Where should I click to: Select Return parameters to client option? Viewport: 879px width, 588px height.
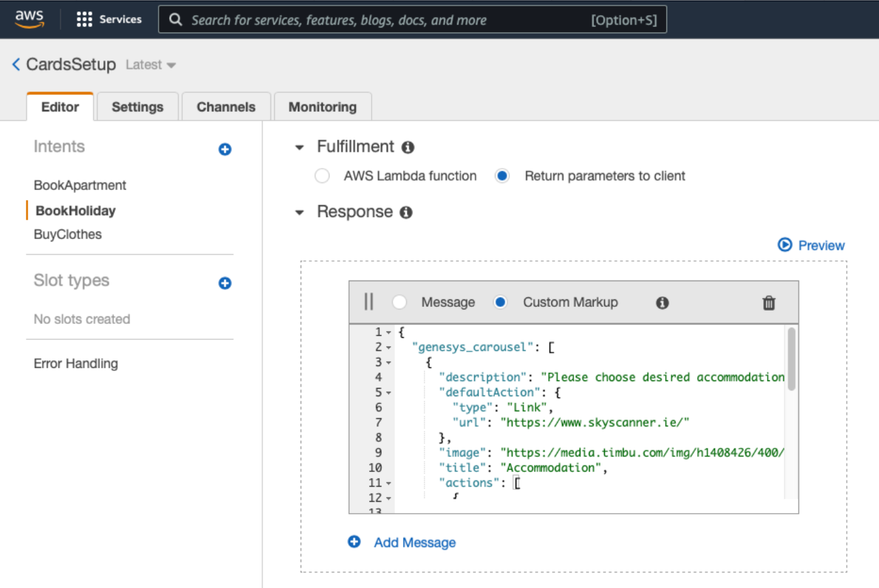(502, 176)
